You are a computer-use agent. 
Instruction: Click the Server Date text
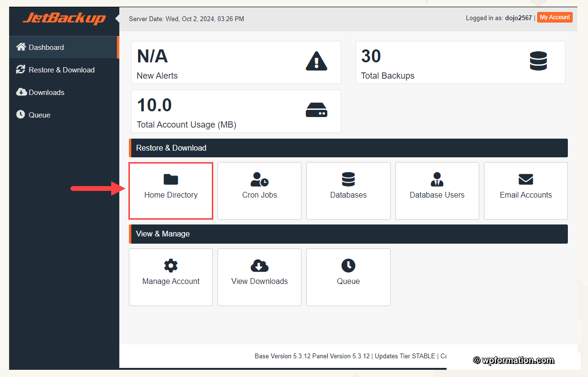pyautogui.click(x=186, y=19)
